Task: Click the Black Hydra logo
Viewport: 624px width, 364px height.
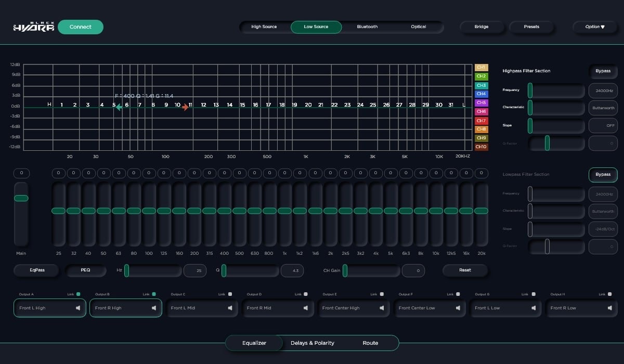Action: 33,27
